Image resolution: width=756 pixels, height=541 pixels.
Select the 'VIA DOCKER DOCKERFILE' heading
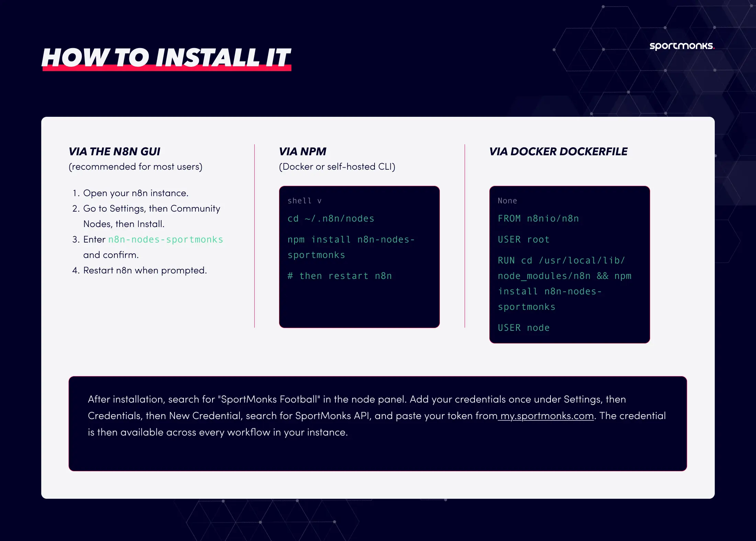(x=558, y=151)
